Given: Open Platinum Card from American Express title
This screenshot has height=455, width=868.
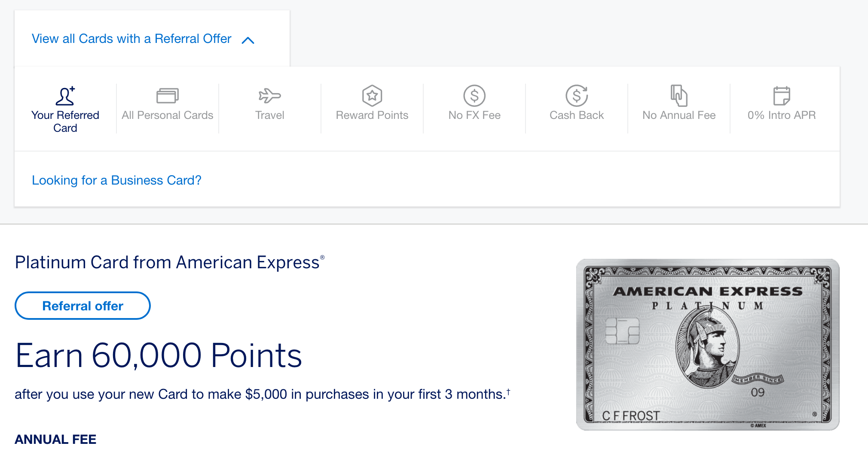Looking at the screenshot, I should coord(170,262).
